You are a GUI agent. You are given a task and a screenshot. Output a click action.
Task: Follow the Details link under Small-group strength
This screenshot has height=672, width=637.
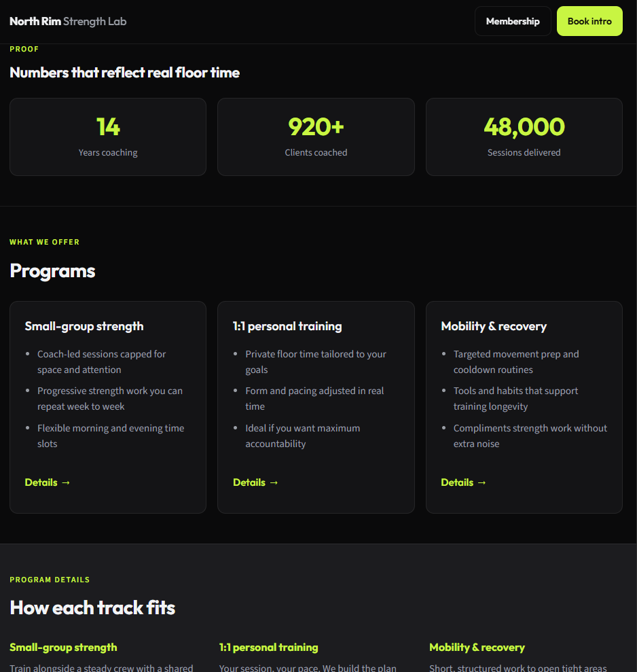pyautogui.click(x=42, y=482)
